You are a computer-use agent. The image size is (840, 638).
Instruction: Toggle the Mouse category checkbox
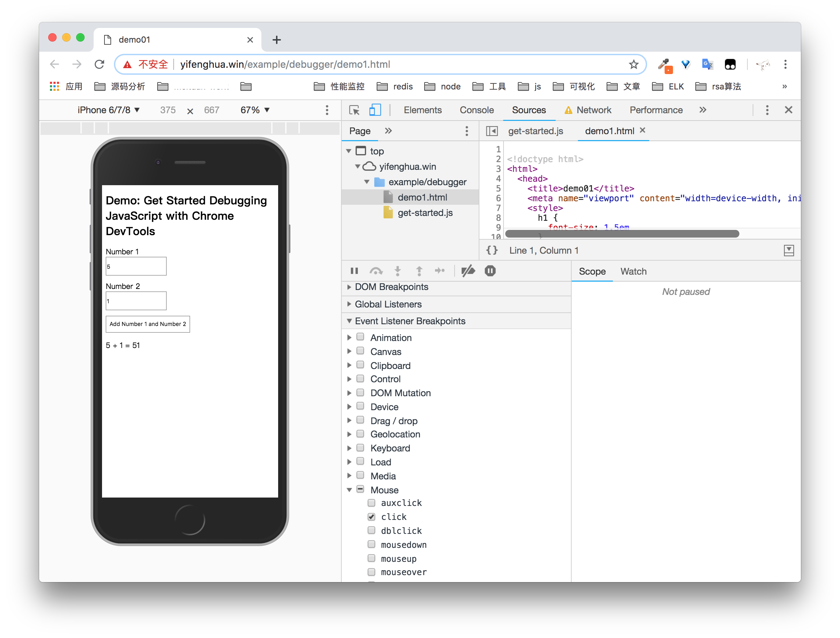(x=360, y=489)
